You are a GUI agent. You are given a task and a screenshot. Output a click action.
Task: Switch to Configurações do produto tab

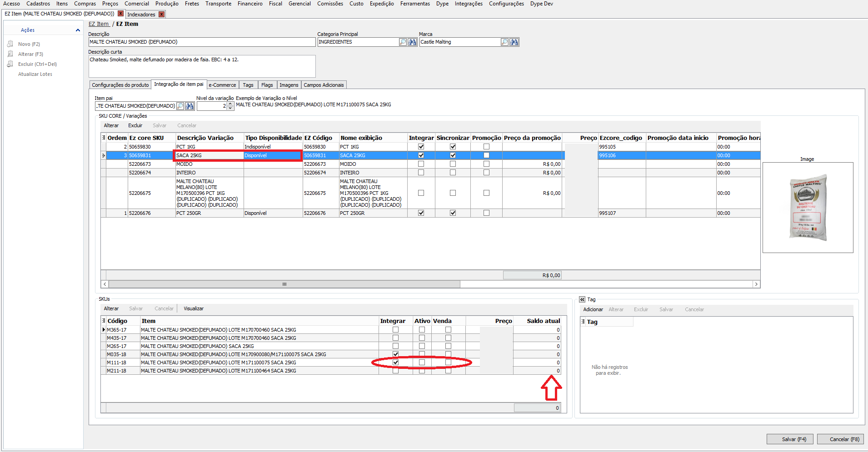(x=120, y=85)
